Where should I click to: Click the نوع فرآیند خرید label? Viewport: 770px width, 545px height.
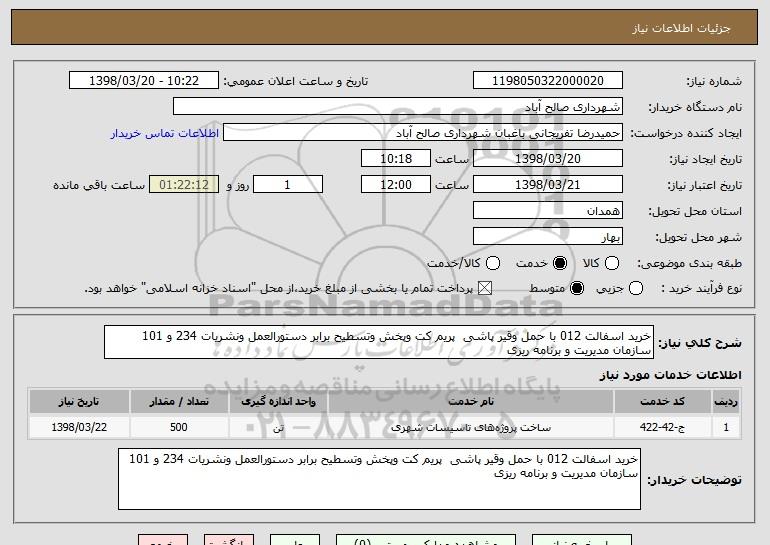701,289
